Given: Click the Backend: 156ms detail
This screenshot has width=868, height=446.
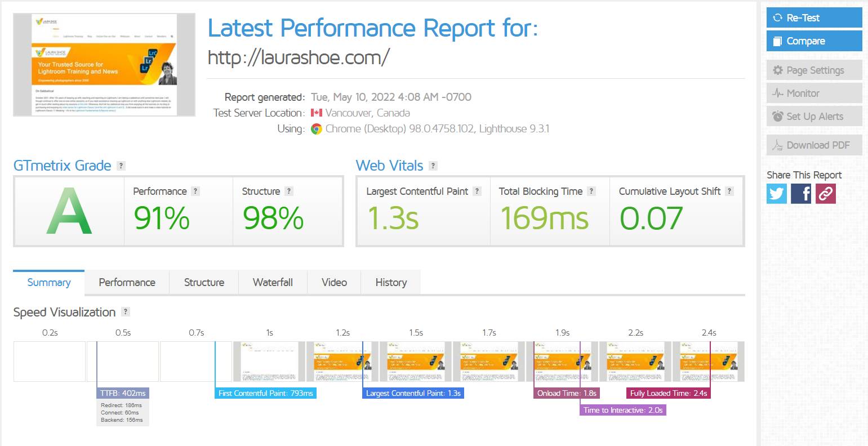Looking at the screenshot, I should [x=122, y=420].
